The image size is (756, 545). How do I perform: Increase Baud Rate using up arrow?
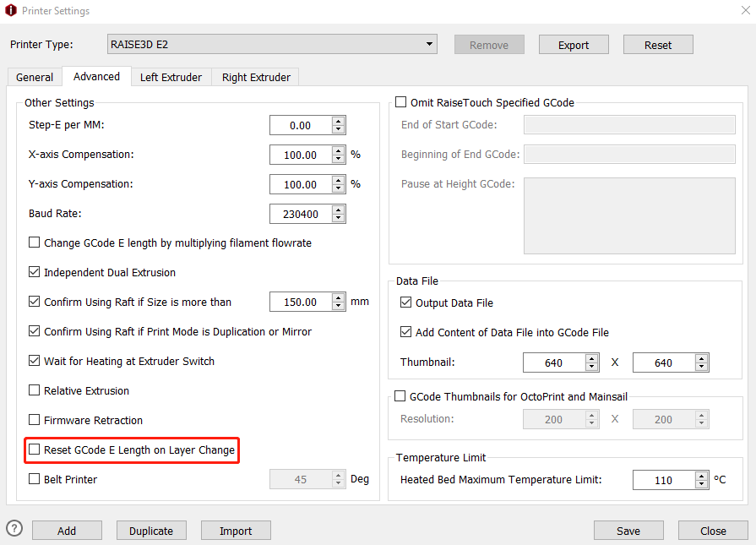(339, 210)
